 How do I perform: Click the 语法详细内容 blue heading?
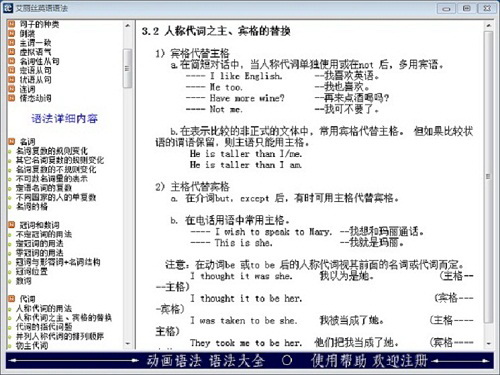coord(65,118)
